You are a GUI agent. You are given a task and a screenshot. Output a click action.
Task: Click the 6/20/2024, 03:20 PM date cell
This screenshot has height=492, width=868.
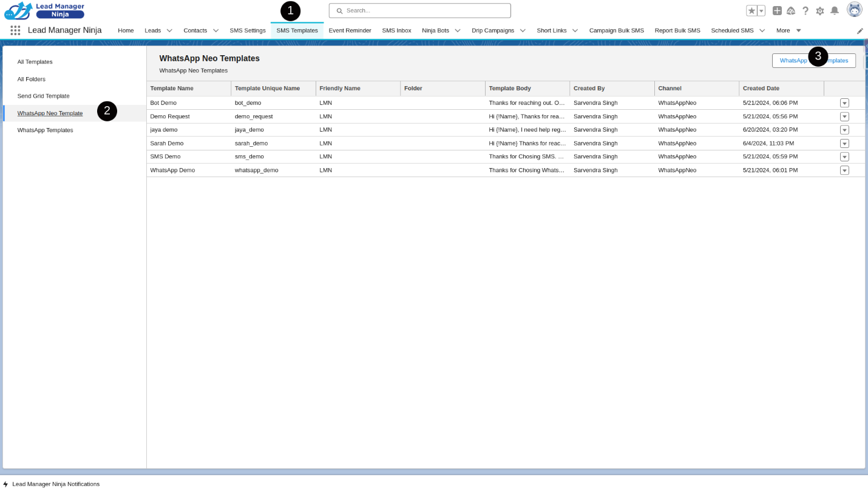tap(782, 130)
